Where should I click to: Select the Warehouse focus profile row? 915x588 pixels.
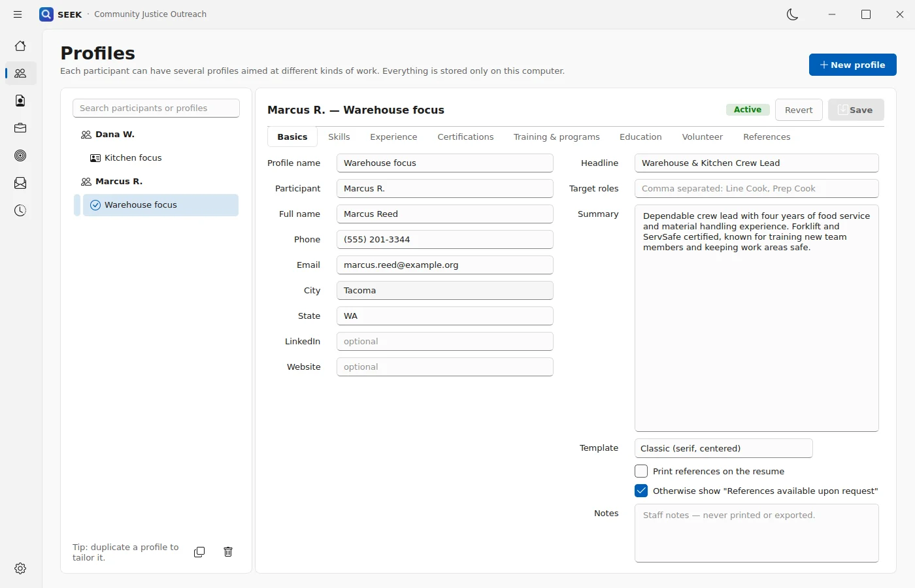(160, 205)
